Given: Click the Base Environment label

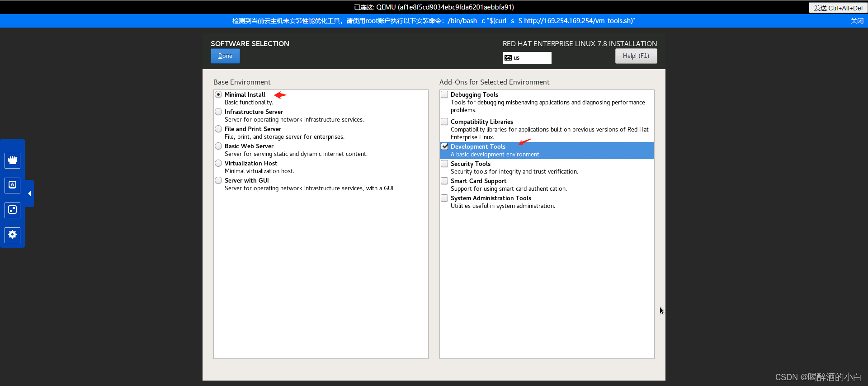Looking at the screenshot, I should (x=242, y=82).
